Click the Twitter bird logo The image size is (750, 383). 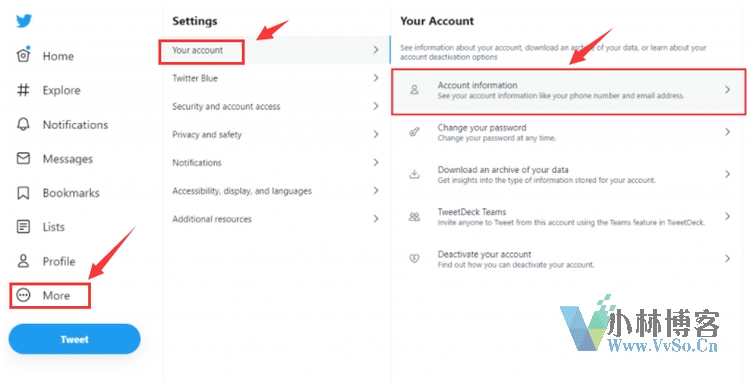(24, 21)
